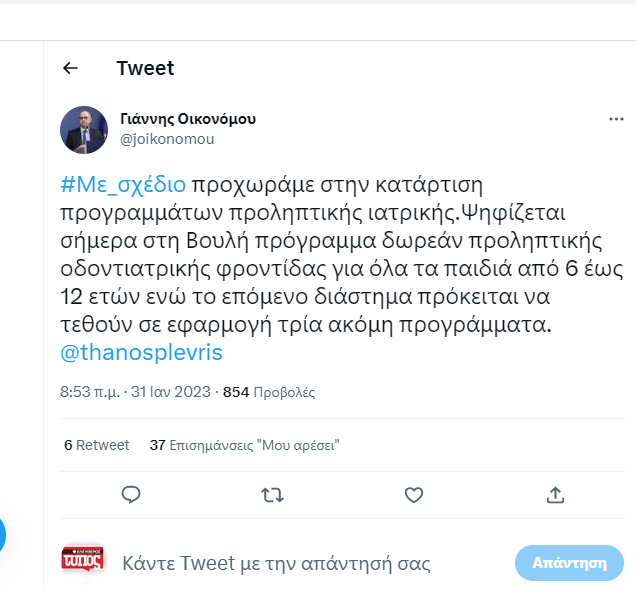636x590 pixels.
Task: Open the three-dot more options menu
Action: (616, 119)
